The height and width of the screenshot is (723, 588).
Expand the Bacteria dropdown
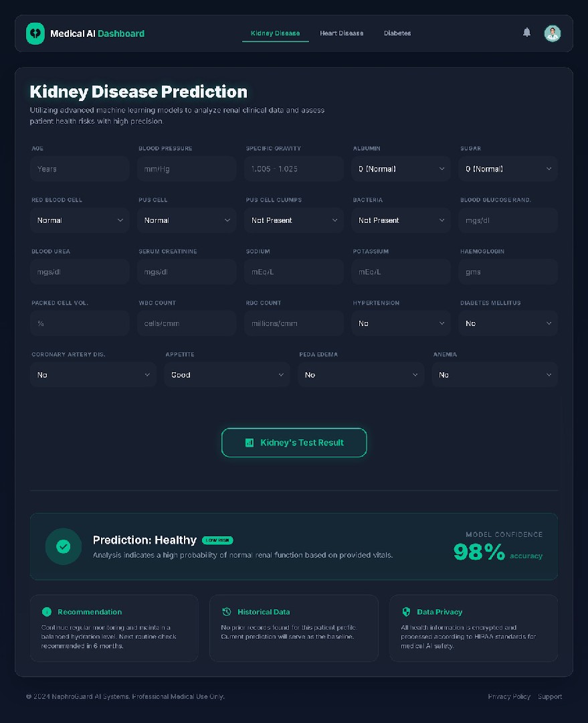[401, 220]
